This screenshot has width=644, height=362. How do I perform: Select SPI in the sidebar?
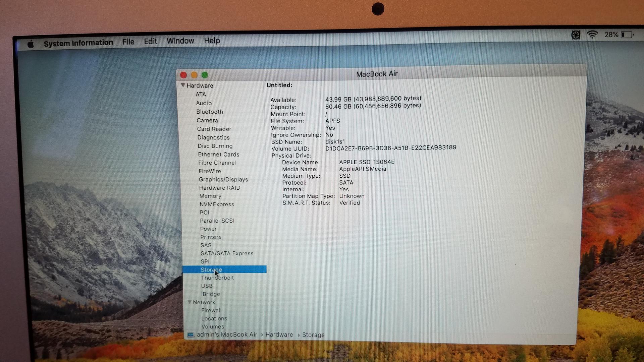point(205,261)
